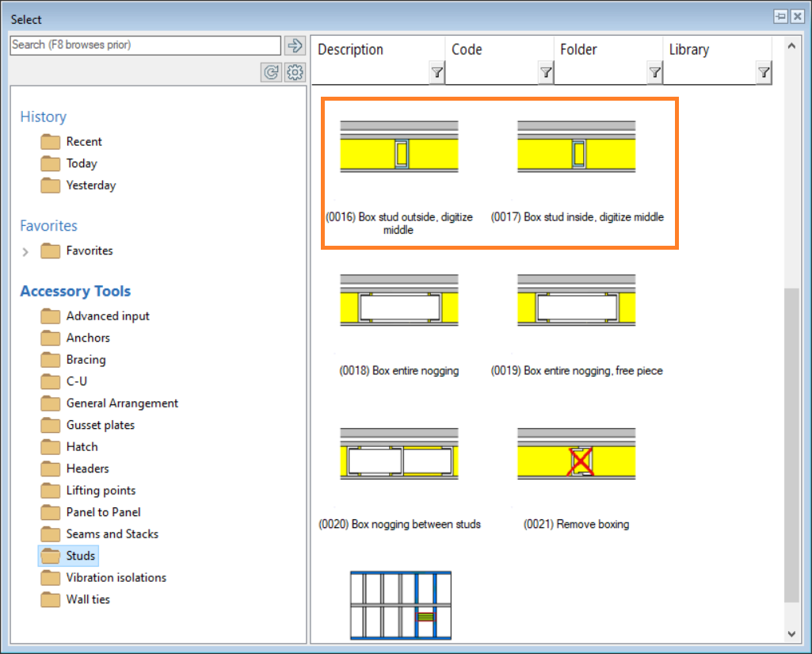812x654 pixels.
Task: Click into the Search text field
Action: (x=146, y=45)
